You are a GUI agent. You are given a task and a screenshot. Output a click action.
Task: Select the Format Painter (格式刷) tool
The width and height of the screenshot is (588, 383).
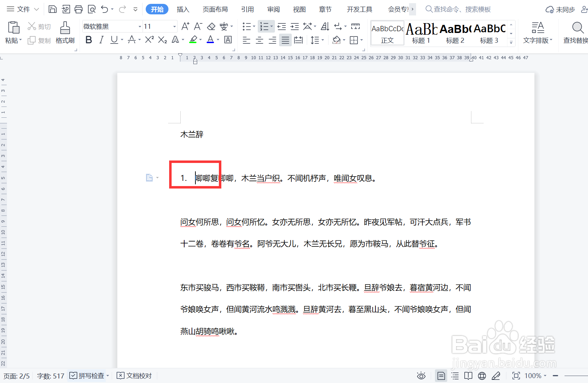[x=65, y=33]
